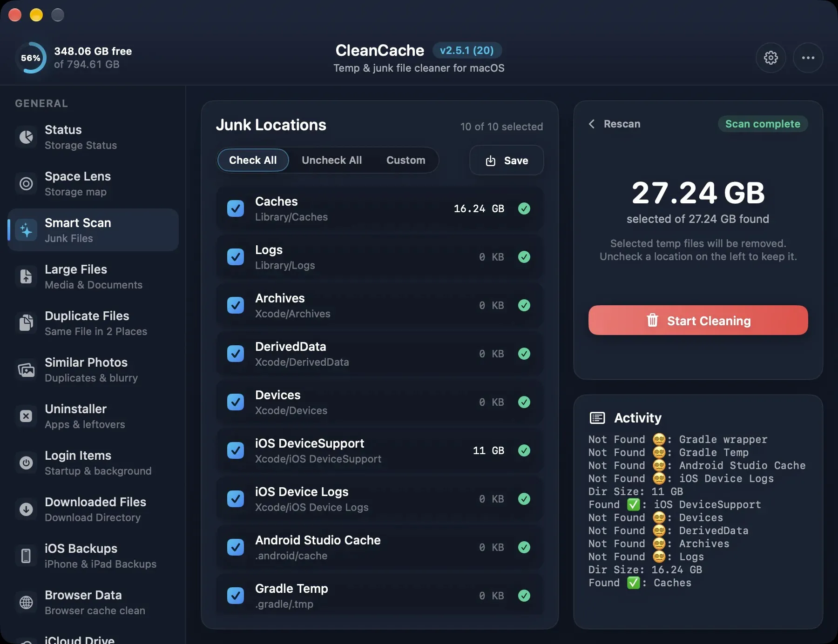Uncheck the Gradle Temp checkbox
838x644 pixels.
coord(236,596)
